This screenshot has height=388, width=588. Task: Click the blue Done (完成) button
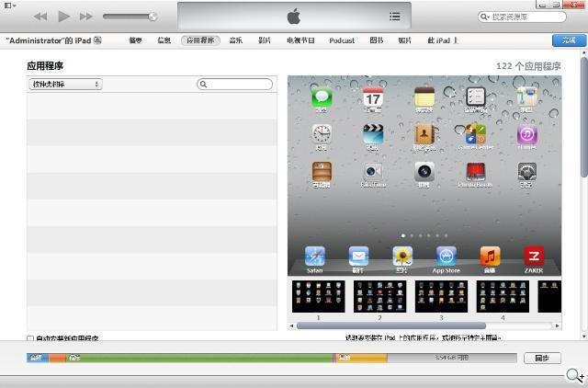click(x=569, y=40)
